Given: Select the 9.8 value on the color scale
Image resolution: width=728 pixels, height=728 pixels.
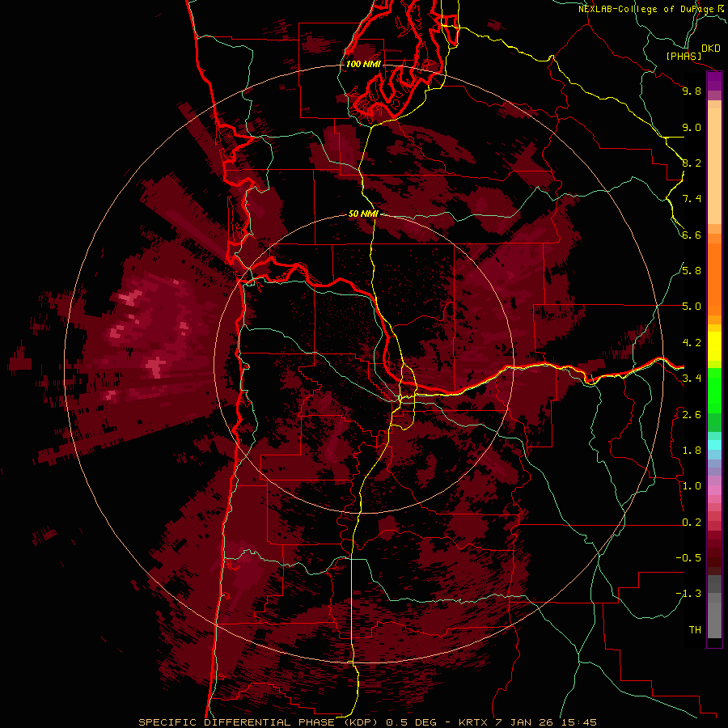Looking at the screenshot, I should click(692, 91).
